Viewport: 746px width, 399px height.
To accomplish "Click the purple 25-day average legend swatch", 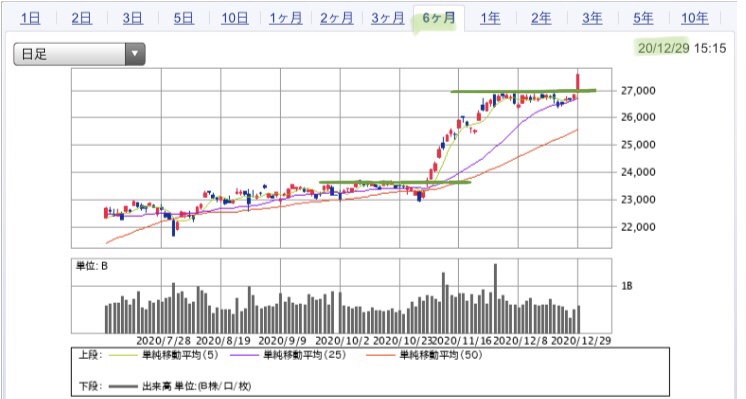I will 244,355.
